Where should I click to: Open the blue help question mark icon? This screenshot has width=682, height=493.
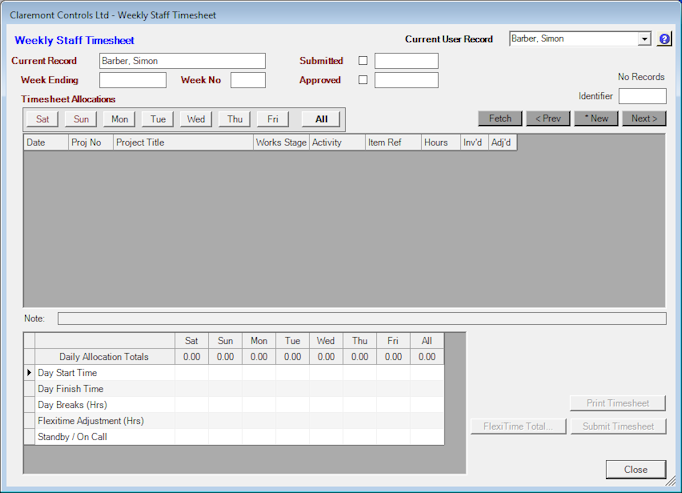click(664, 39)
